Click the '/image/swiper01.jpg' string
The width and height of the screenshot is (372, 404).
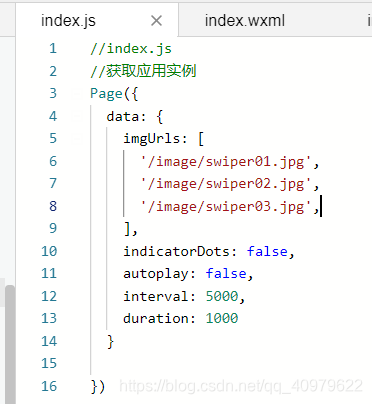(x=226, y=162)
